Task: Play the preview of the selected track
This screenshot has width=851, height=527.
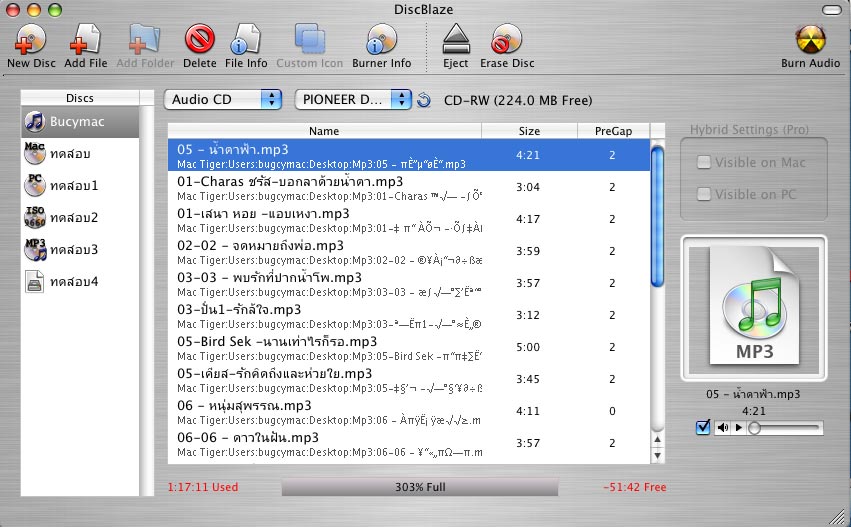Action: click(x=738, y=428)
